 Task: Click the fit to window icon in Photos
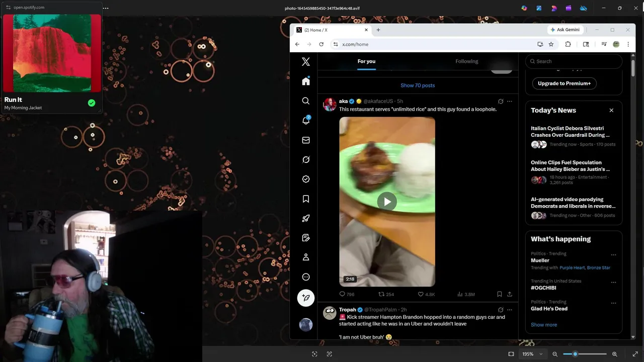click(x=511, y=354)
